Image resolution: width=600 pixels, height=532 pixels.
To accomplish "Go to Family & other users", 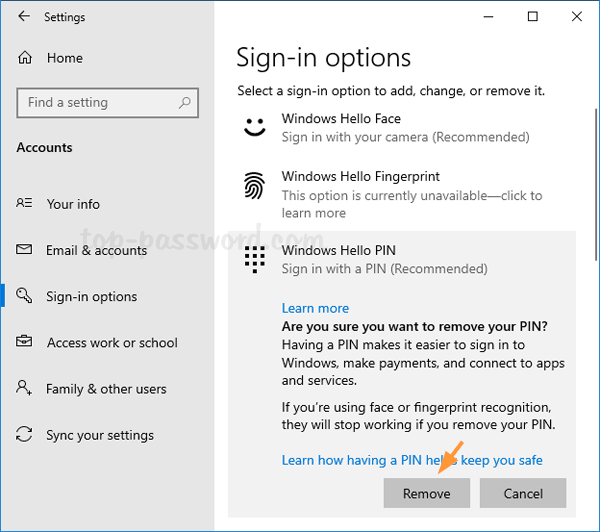I will (x=106, y=389).
